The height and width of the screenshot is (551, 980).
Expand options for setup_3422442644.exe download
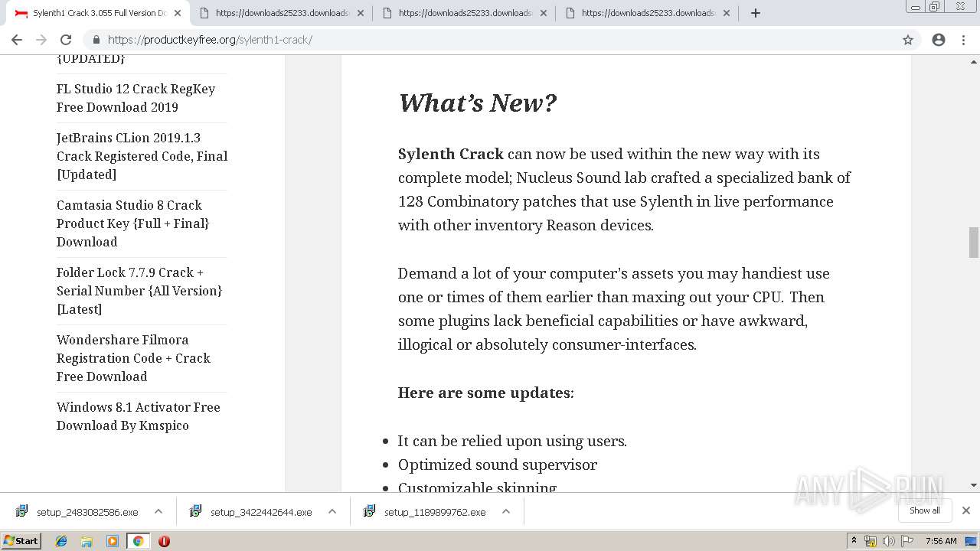[332, 511]
